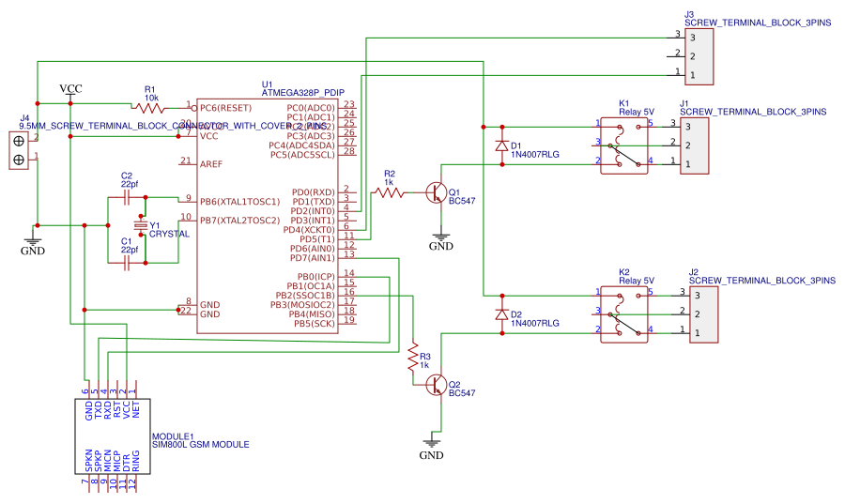Click pin 1 of the J3 connector
845x504 pixels.
click(x=676, y=73)
